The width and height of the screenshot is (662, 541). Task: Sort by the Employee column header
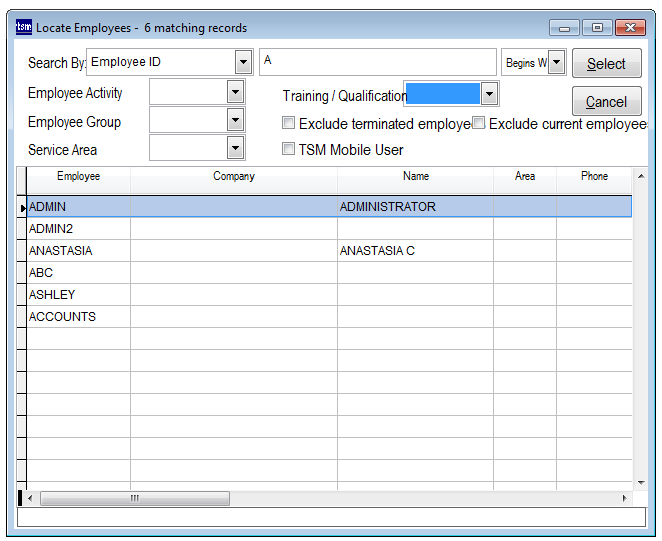(78, 176)
